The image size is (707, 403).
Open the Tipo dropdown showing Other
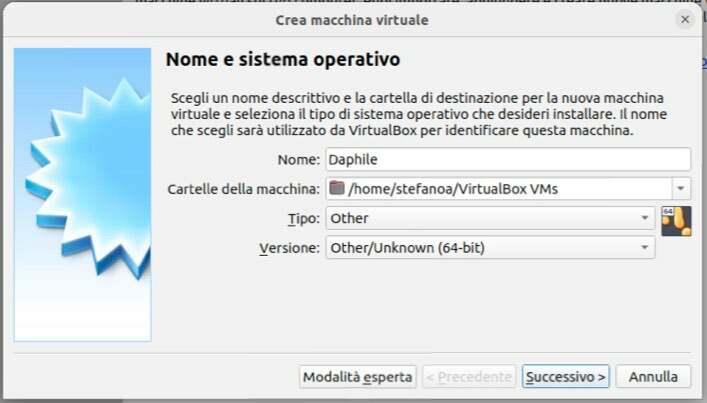tap(490, 218)
